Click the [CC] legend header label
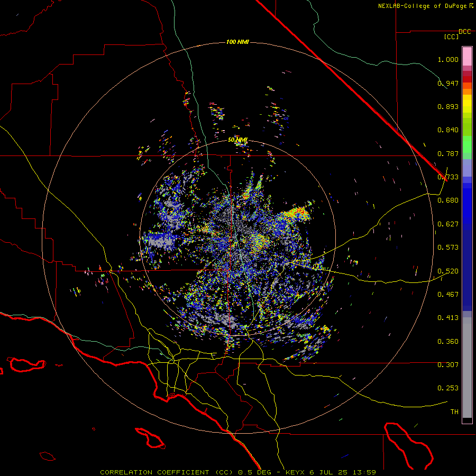Screen dimensions: 476x476 (451, 36)
